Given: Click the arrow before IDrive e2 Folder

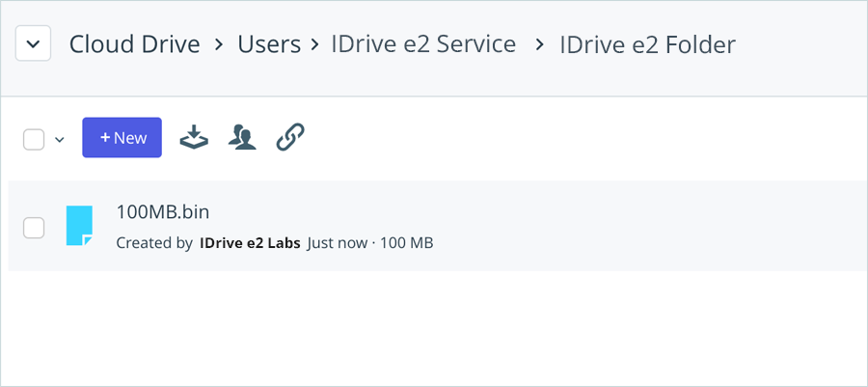Looking at the screenshot, I should (542, 45).
